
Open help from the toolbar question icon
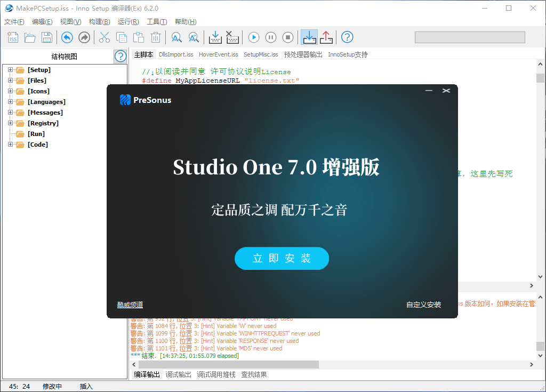(x=347, y=37)
